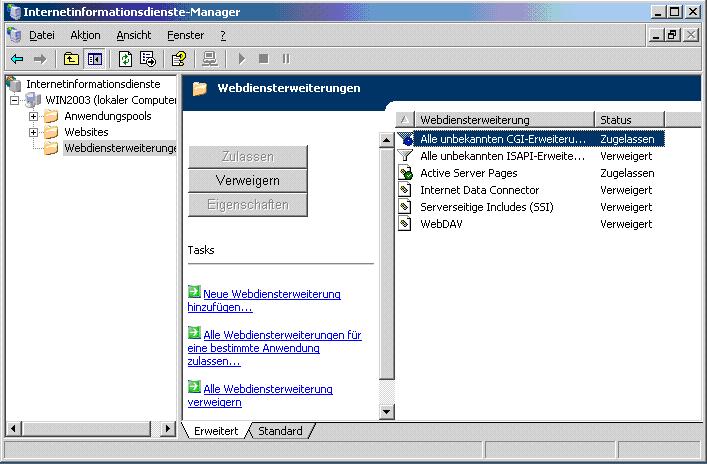Click the Forward arrow toolbar icon
707x464 pixels.
coord(40,59)
